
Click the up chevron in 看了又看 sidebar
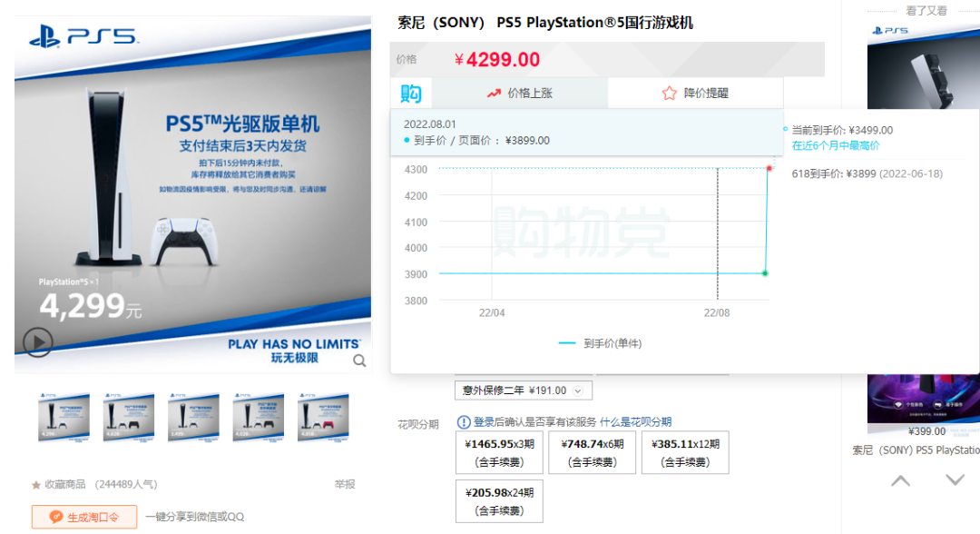pyautogui.click(x=901, y=480)
